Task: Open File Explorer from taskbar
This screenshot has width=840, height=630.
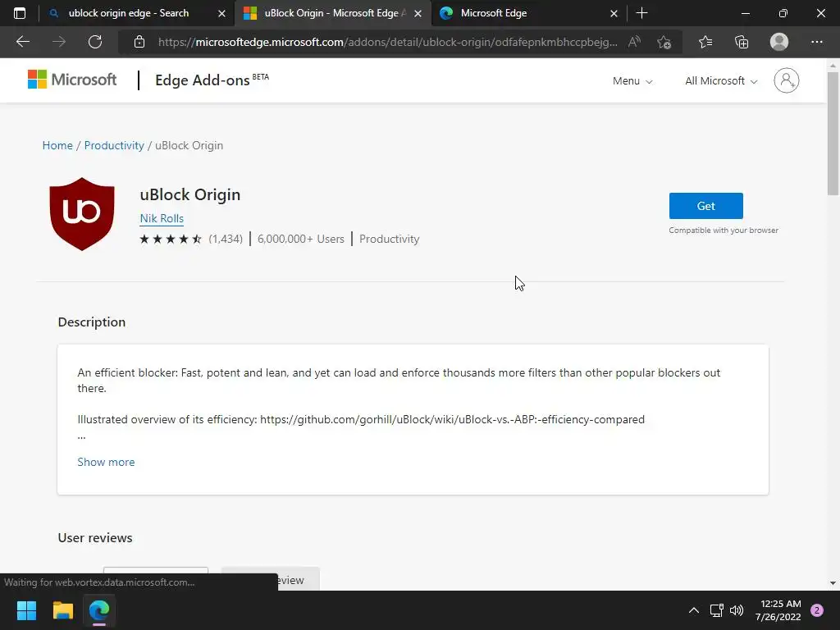Action: click(62, 610)
